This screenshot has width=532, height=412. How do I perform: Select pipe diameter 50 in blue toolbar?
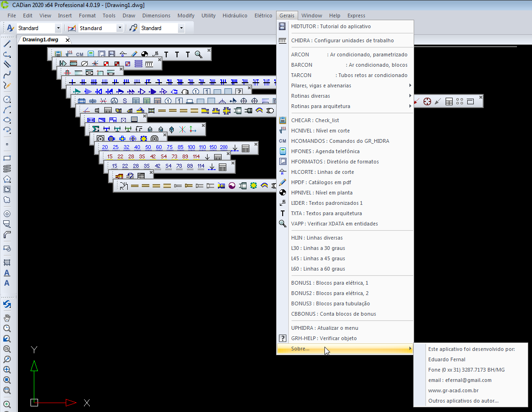(x=148, y=148)
